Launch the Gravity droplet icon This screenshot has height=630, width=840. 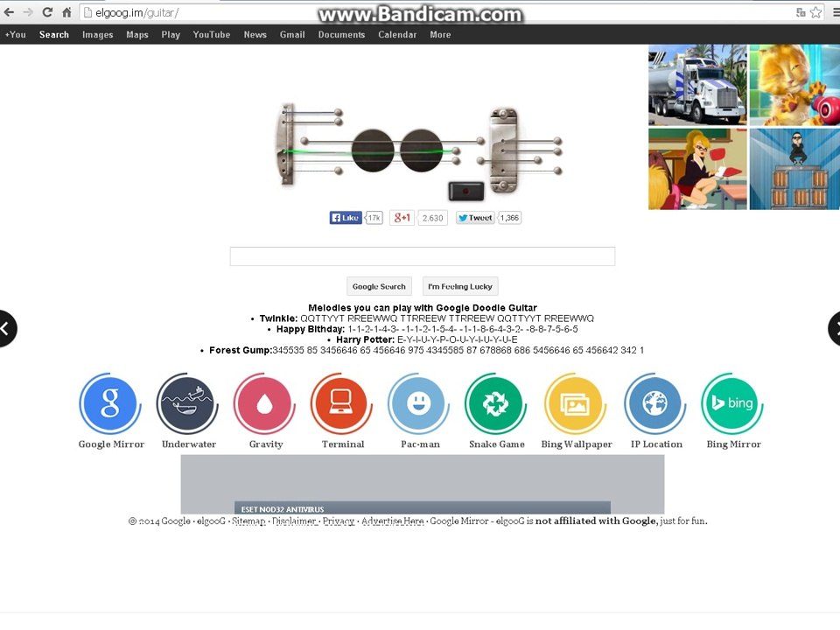pos(264,403)
